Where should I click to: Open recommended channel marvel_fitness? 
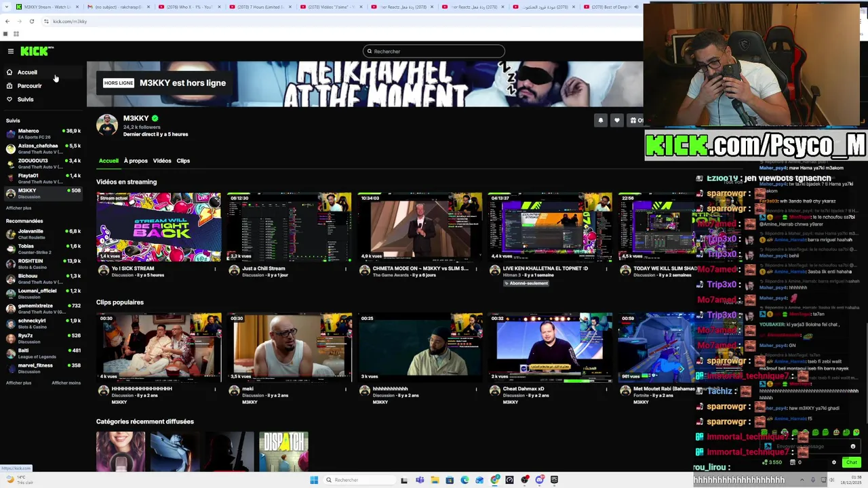[x=42, y=368]
